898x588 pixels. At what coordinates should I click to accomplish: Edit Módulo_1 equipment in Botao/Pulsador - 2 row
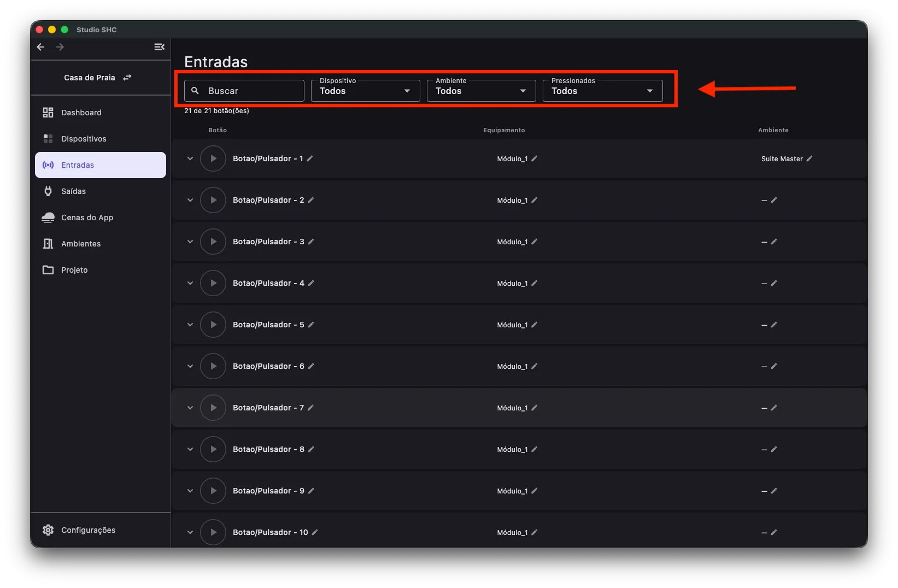point(535,200)
